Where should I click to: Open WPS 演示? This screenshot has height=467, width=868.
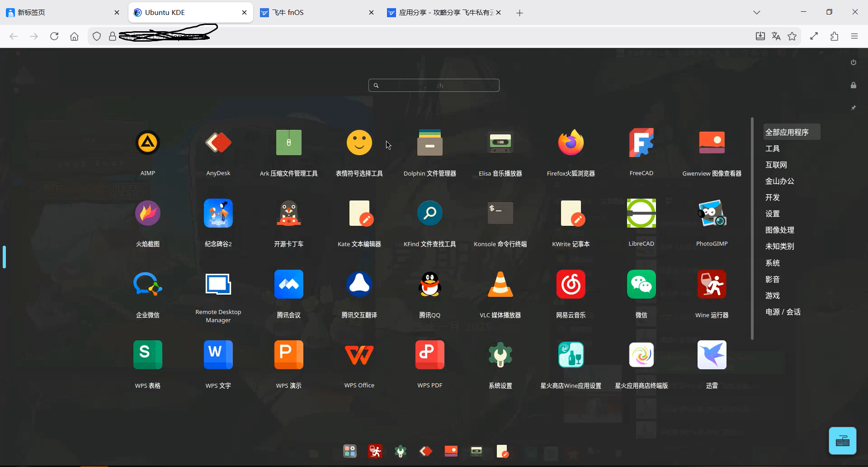pos(289,355)
